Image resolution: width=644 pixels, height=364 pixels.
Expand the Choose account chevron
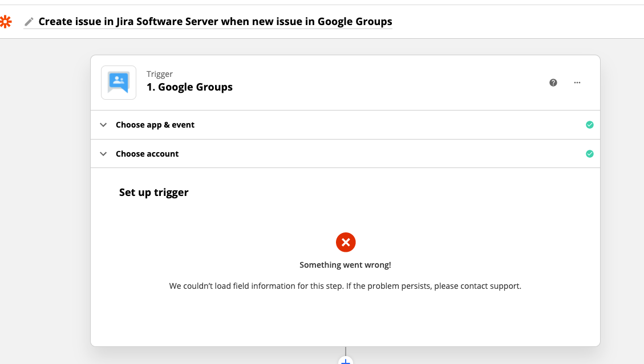(103, 154)
